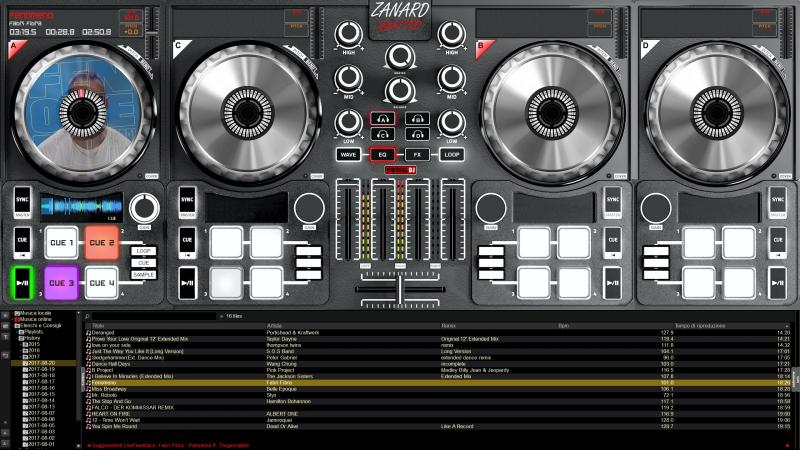Image resolution: width=800 pixels, height=450 pixels.
Task: Switch deck A pads to CUE mode
Action: pos(143,263)
